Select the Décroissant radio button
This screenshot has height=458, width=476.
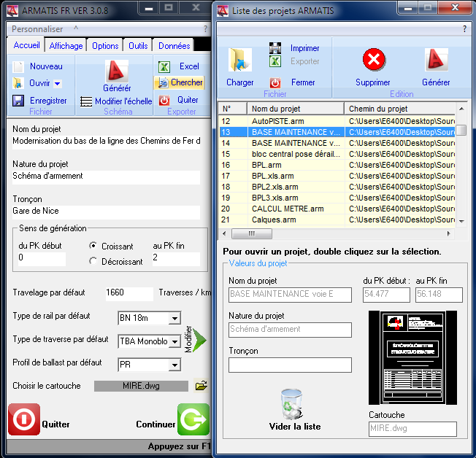[93, 261]
